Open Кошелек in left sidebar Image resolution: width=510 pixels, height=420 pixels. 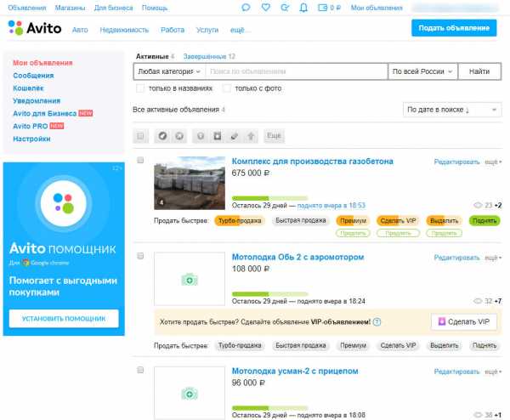click(28, 88)
